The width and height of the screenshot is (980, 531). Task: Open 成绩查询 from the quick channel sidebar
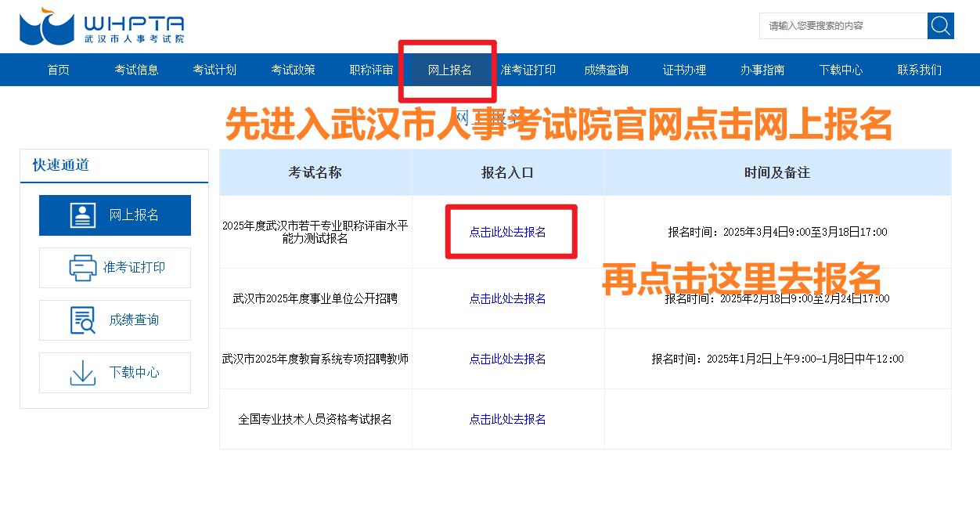(115, 320)
